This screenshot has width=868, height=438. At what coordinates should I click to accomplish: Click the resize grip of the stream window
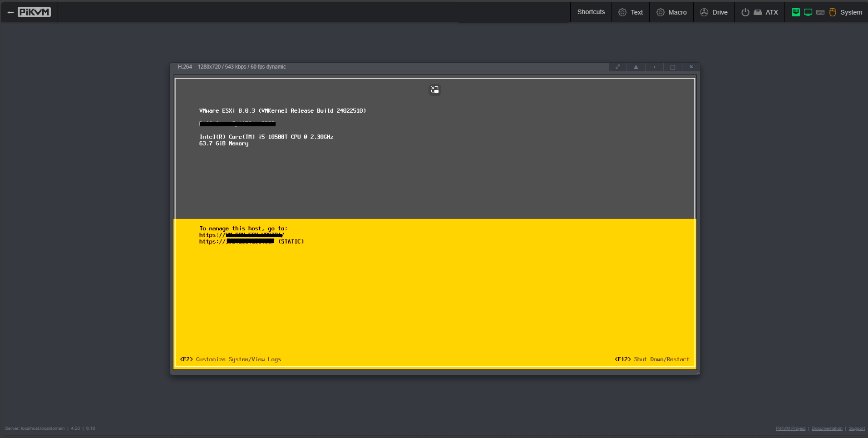[697, 373]
